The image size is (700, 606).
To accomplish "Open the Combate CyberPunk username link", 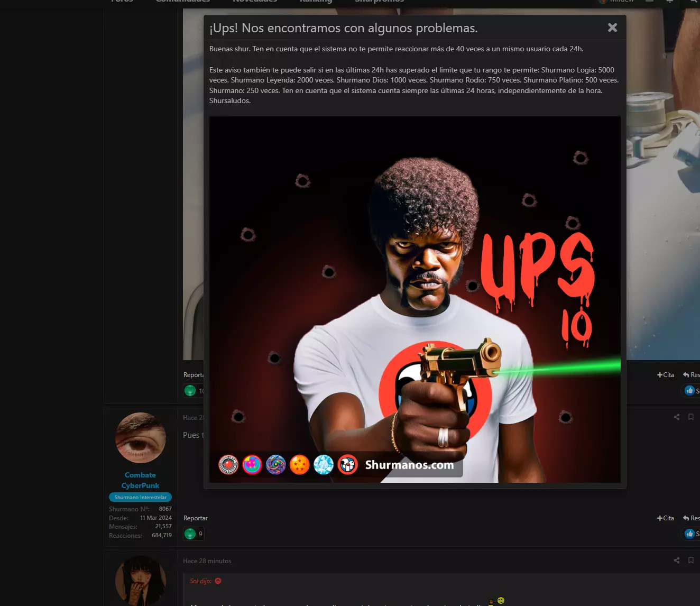I will pos(140,480).
